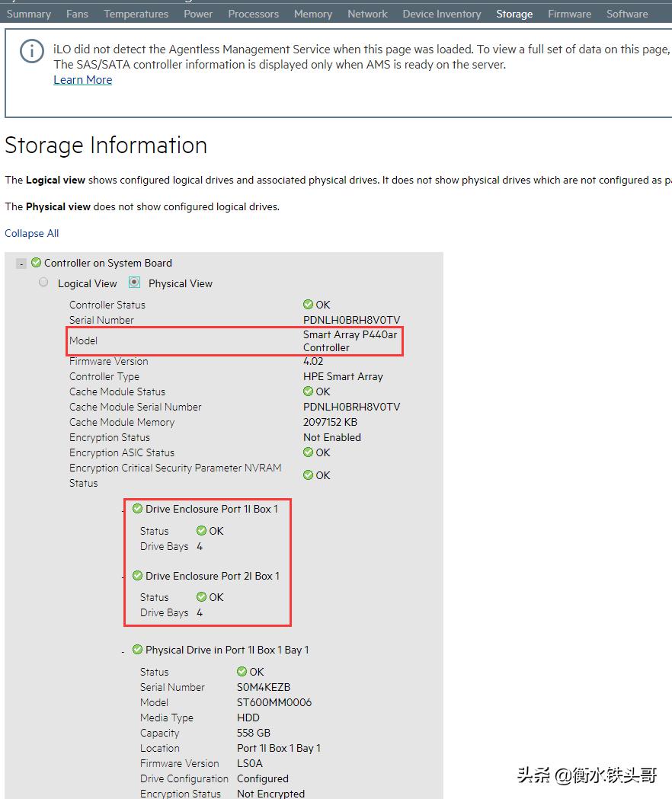Open the Firmware tab
Screen dimensions: 672x799
pos(569,14)
